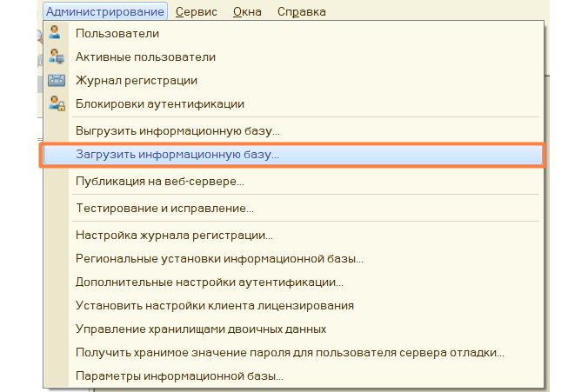588x392 pixels.
Task: Click the Пользователи person icon
Action: pos(55,33)
